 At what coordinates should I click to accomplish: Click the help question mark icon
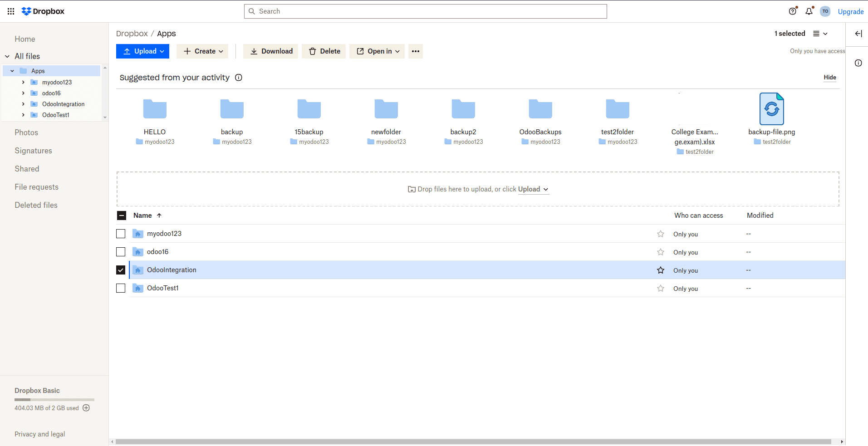click(x=793, y=11)
